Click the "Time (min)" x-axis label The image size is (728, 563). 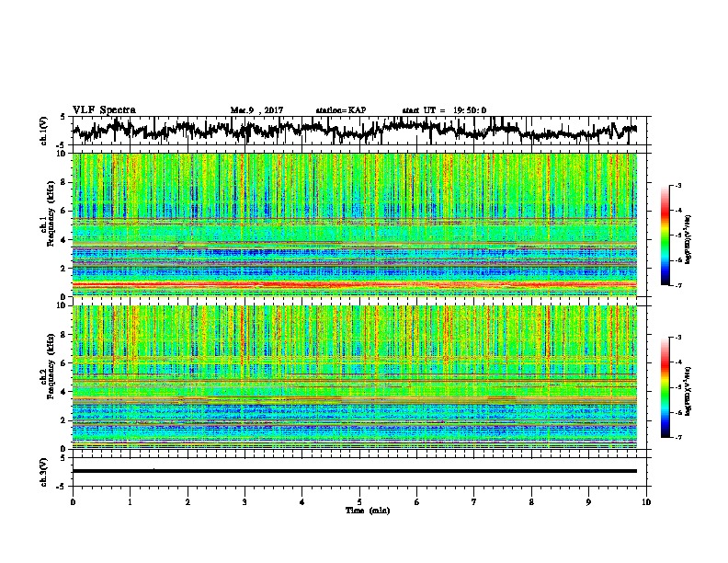[368, 511]
